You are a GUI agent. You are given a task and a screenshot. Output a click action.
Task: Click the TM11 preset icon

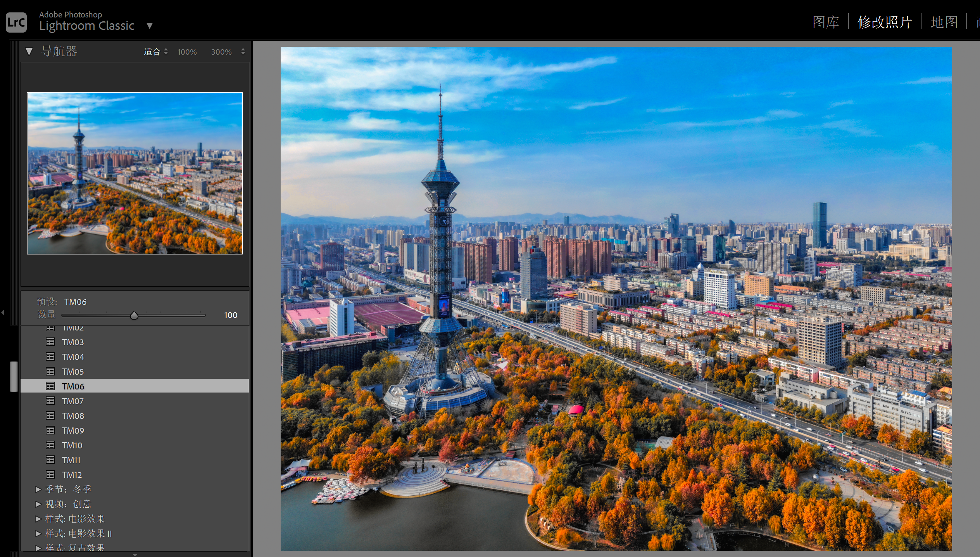[x=50, y=460]
